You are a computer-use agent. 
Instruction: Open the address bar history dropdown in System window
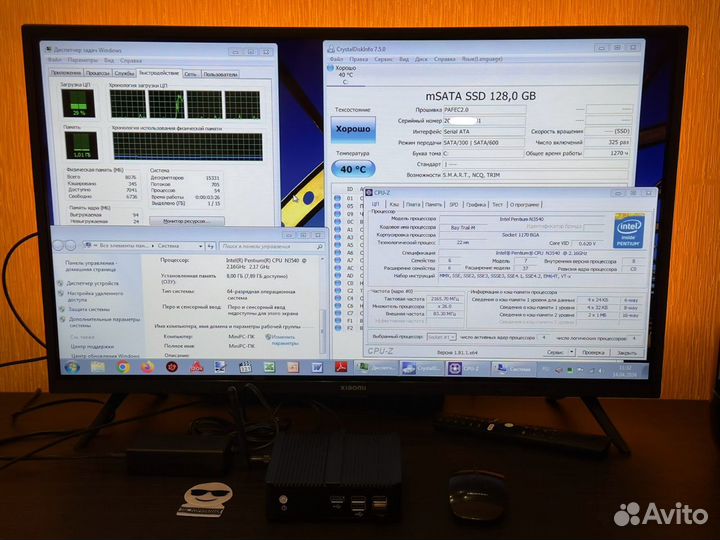tap(201, 246)
